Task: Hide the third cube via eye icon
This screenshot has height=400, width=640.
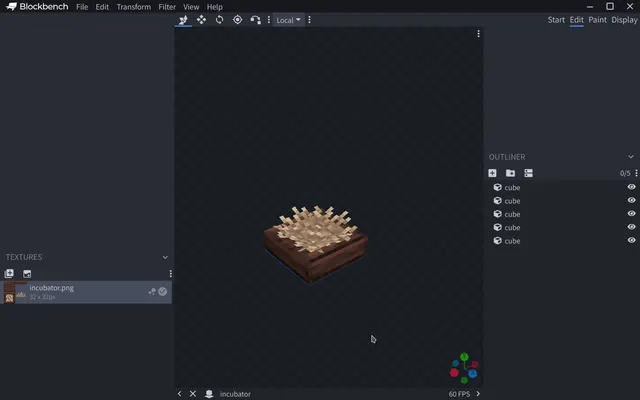Action: coord(631,213)
